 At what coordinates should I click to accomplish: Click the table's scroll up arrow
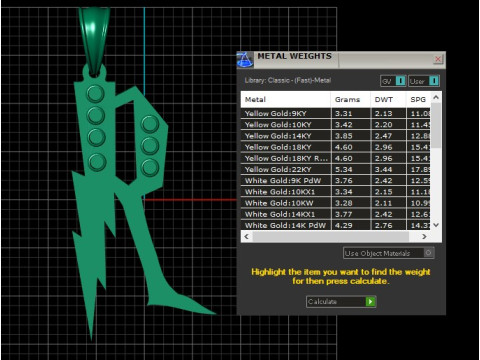click(436, 97)
